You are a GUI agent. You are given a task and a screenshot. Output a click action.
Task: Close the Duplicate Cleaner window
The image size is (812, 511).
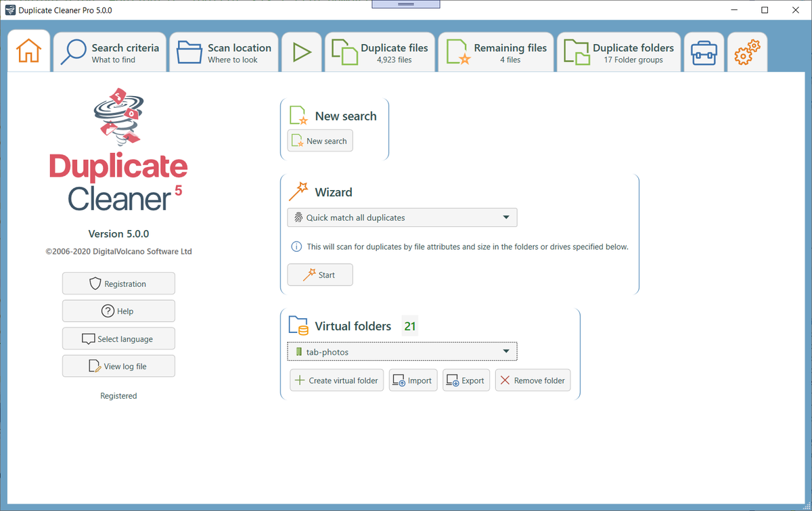pyautogui.click(x=796, y=10)
